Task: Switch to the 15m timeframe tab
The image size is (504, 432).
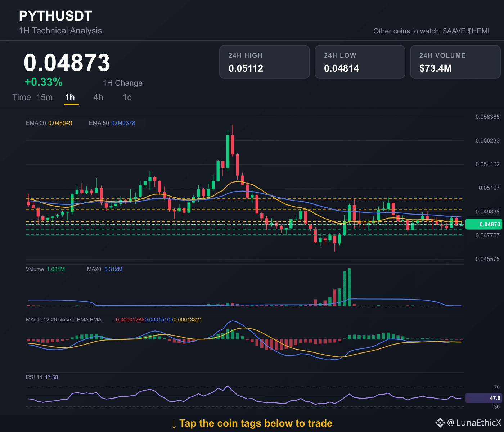Action: (x=45, y=97)
